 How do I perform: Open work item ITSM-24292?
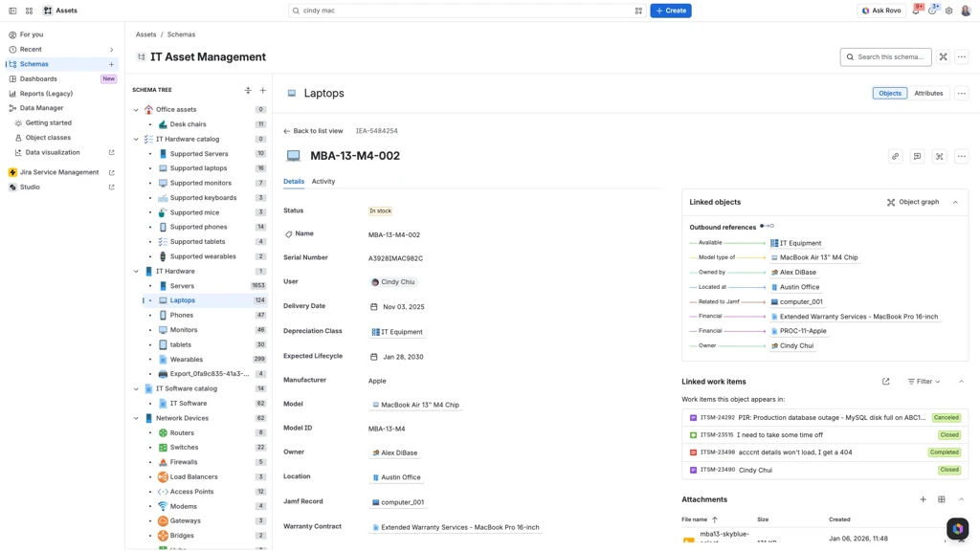tap(824, 417)
